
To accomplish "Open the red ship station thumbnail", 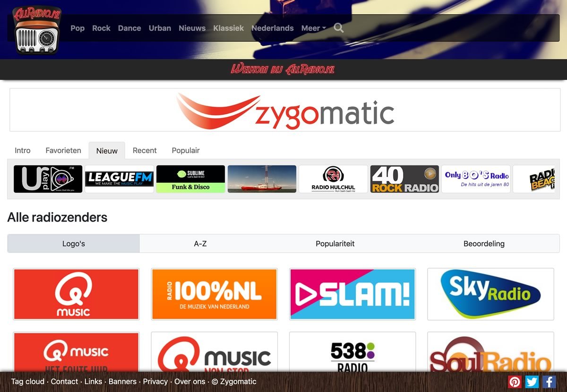I will 262,179.
